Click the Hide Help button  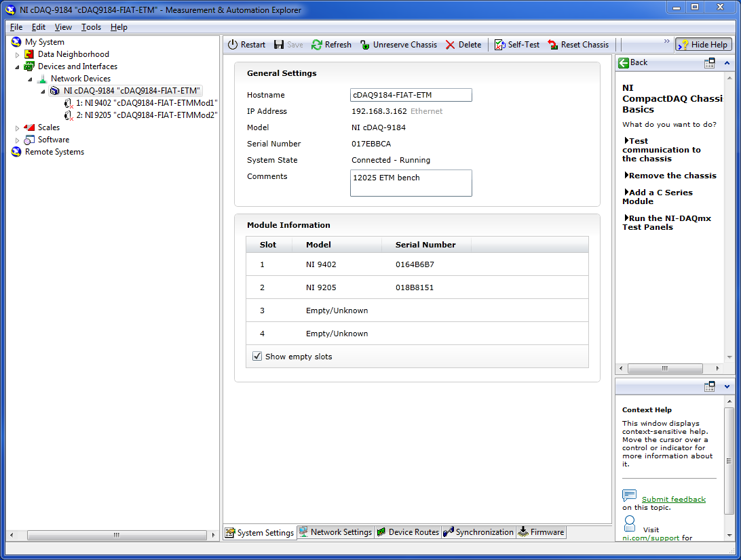pos(704,45)
